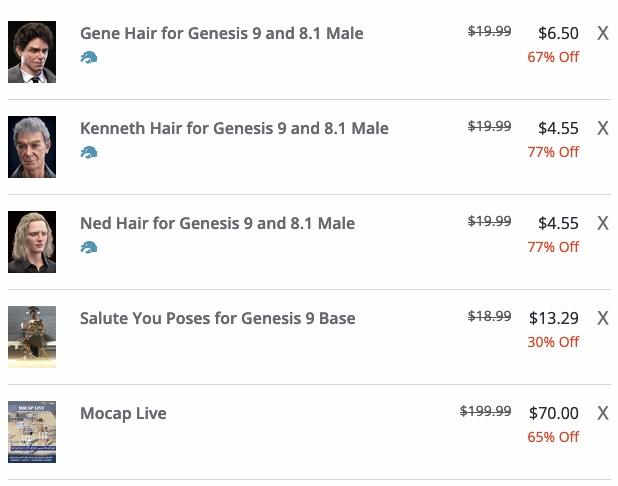Open Ned Hair for Genesis 9 link
Screen dimensions: 618x486
tap(217, 223)
